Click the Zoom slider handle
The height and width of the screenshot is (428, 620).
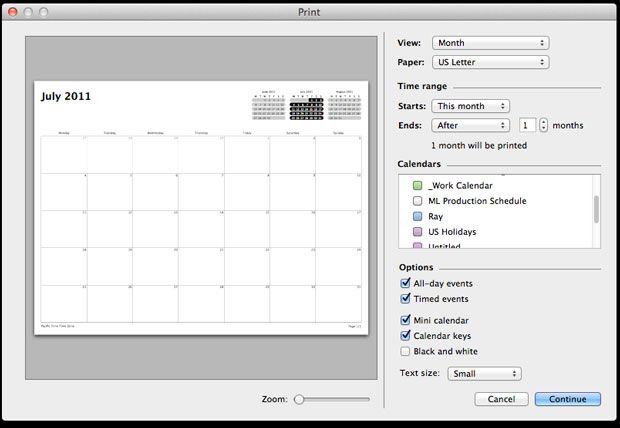click(298, 399)
